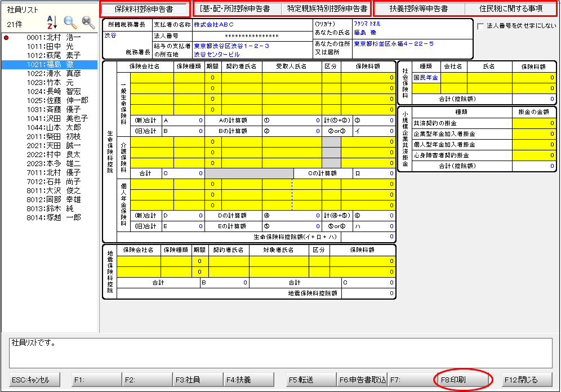The width and height of the screenshot is (561, 392).
Task: Open the 保険料控除申告書 tab
Action: [x=144, y=9]
